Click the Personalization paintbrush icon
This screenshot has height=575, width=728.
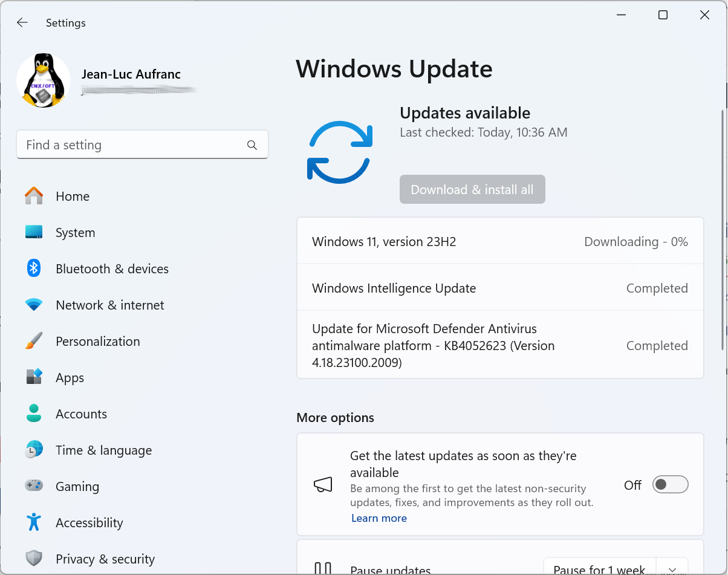pos(34,341)
